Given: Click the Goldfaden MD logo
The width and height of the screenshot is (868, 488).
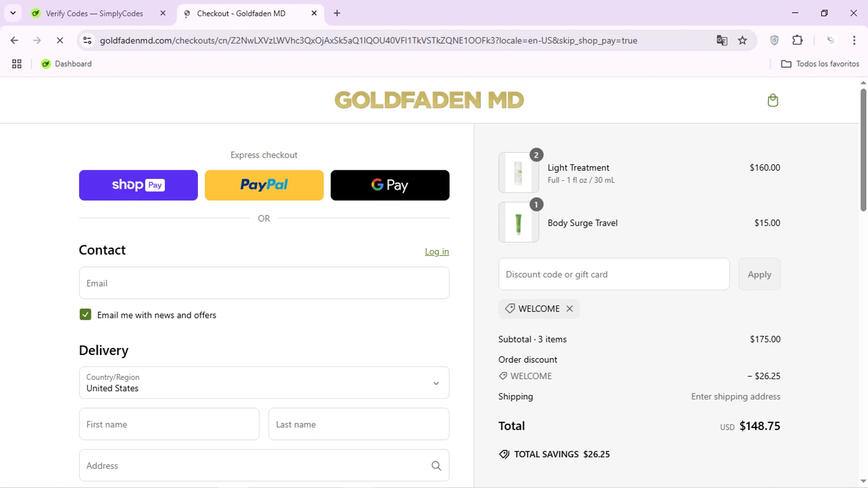Looking at the screenshot, I should click(429, 100).
